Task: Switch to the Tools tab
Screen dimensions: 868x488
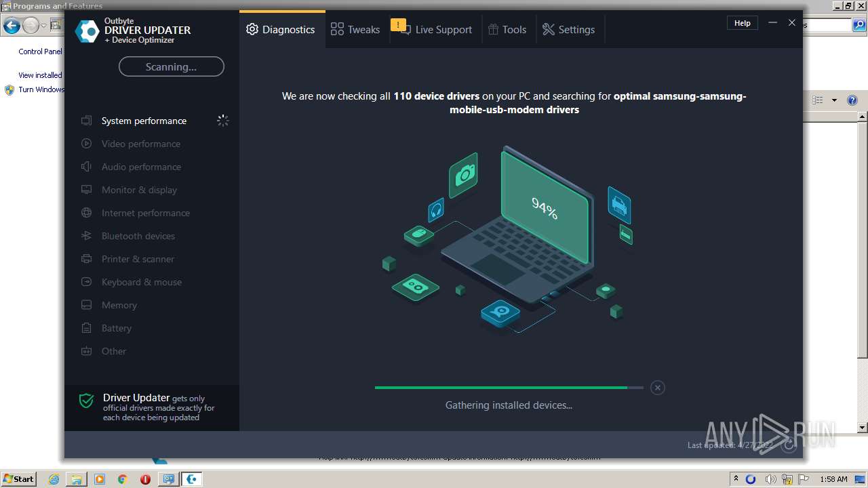Action: pos(507,29)
